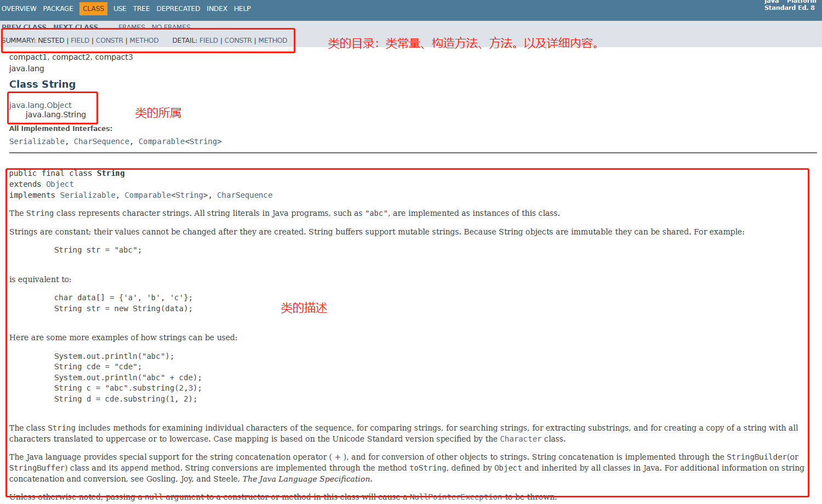Jump to METHOD in the DETAIL row
The height and width of the screenshot is (504, 822).
(273, 41)
